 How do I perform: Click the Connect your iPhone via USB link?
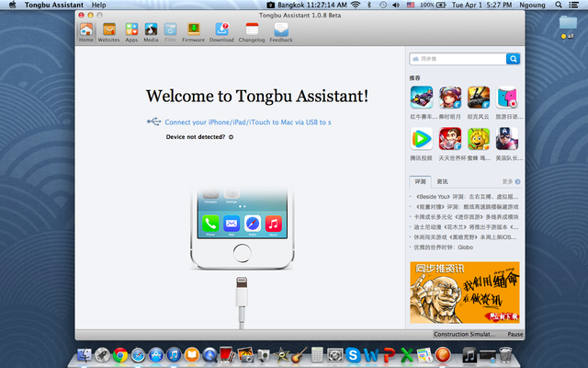coord(248,122)
